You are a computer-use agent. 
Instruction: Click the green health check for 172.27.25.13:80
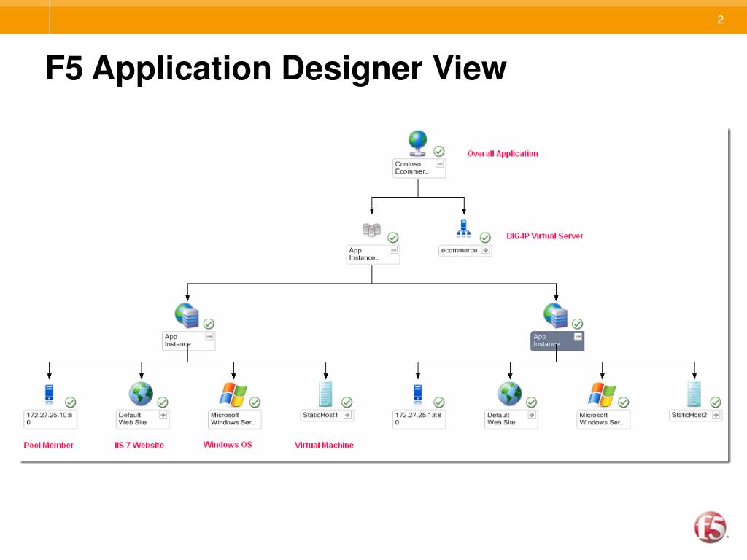click(x=439, y=402)
